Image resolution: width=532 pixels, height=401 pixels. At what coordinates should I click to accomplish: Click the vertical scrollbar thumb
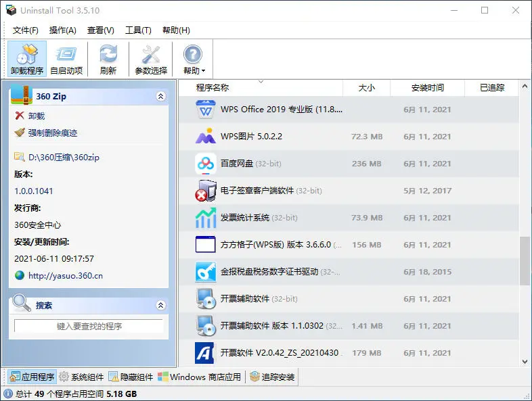coord(525,261)
